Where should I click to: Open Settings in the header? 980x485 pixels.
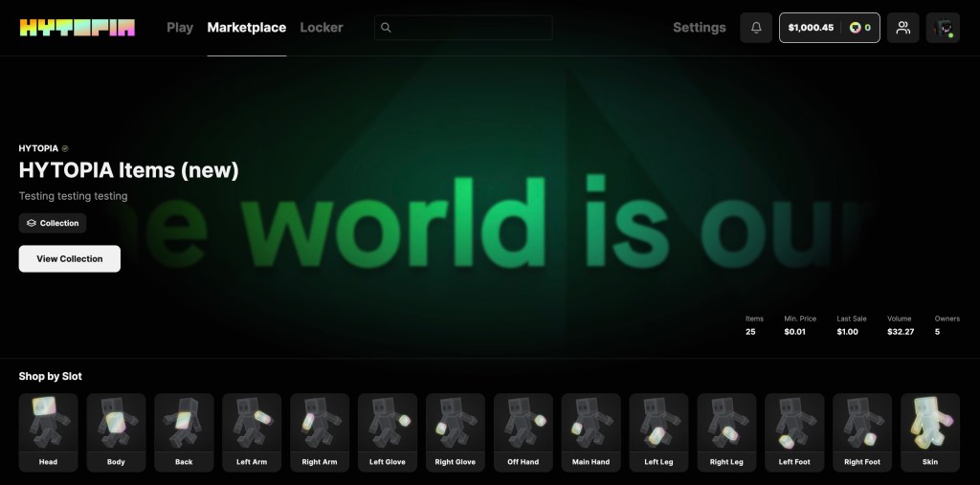(699, 28)
